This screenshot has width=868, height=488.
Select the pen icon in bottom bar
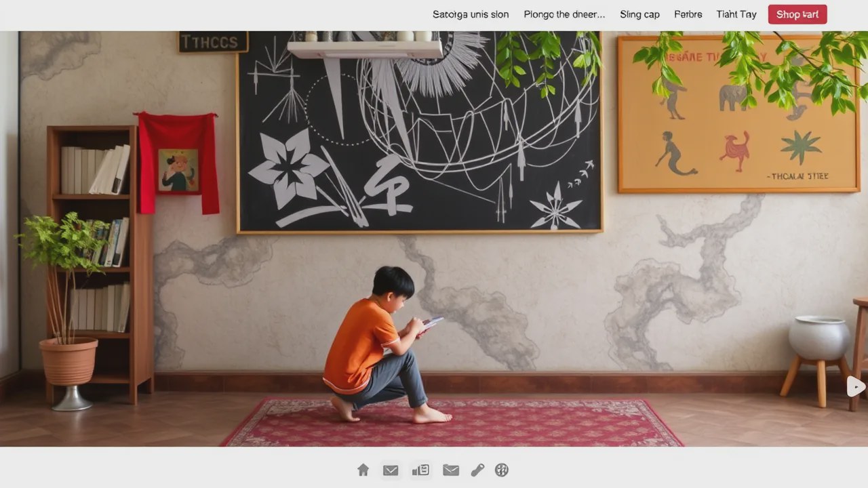coord(477,470)
